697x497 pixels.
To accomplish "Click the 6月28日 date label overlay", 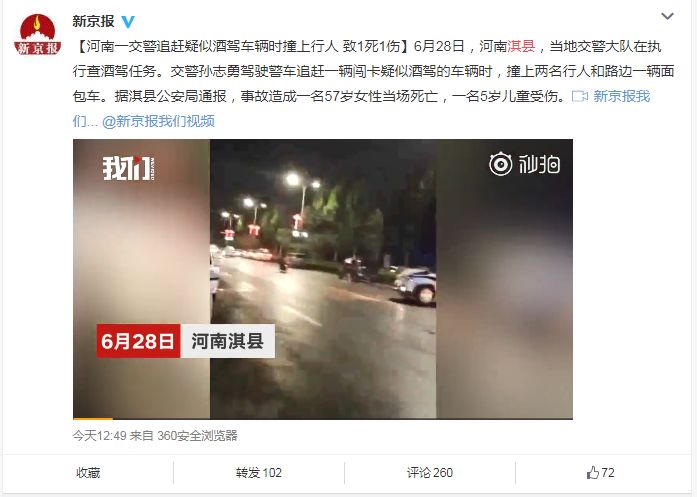I will [138, 341].
